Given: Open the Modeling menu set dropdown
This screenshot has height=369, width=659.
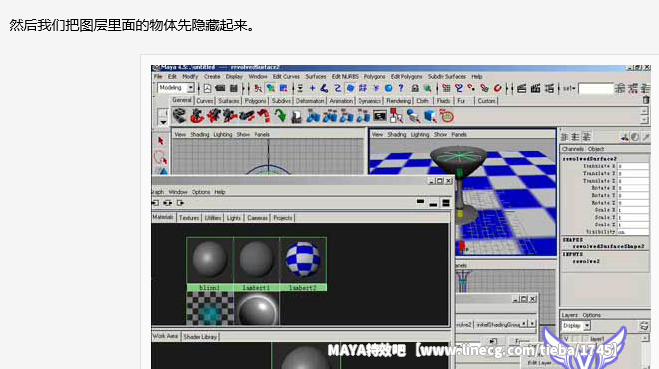Looking at the screenshot, I should click(176, 88).
